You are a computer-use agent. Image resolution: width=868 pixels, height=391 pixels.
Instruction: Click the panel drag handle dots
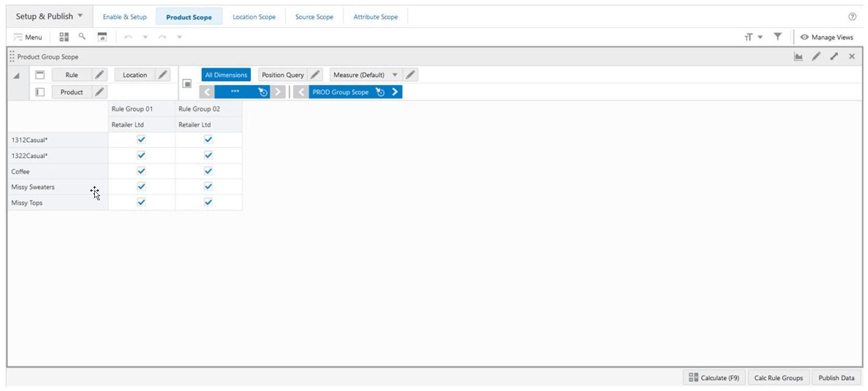(x=12, y=56)
